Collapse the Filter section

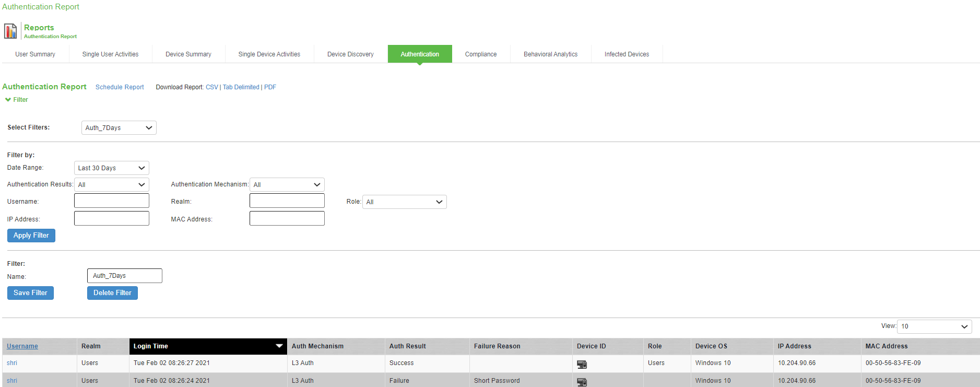(x=16, y=100)
